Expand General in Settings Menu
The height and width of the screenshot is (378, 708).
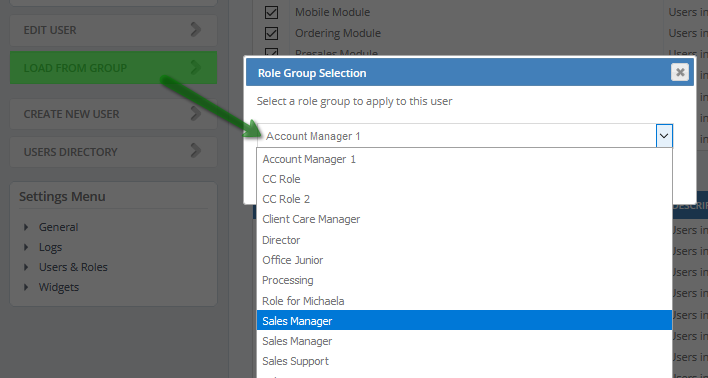click(x=26, y=227)
